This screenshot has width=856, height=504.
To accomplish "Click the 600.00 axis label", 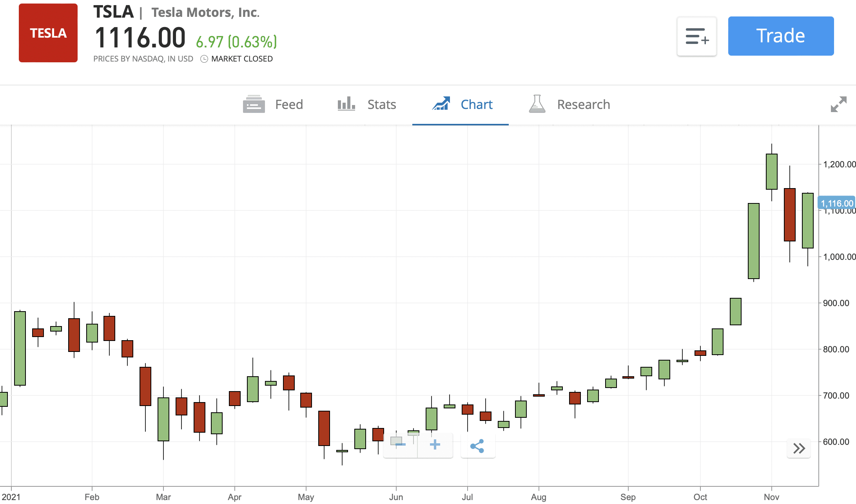I will click(x=836, y=442).
